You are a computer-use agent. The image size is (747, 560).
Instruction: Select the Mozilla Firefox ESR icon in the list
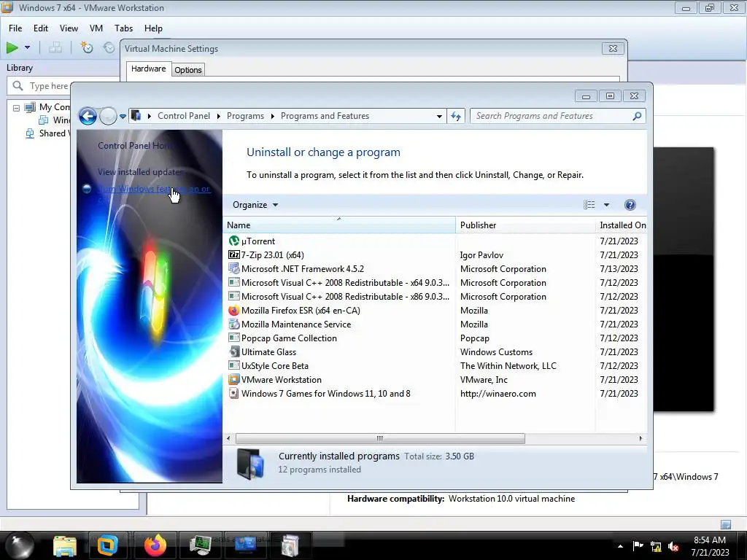[234, 311]
